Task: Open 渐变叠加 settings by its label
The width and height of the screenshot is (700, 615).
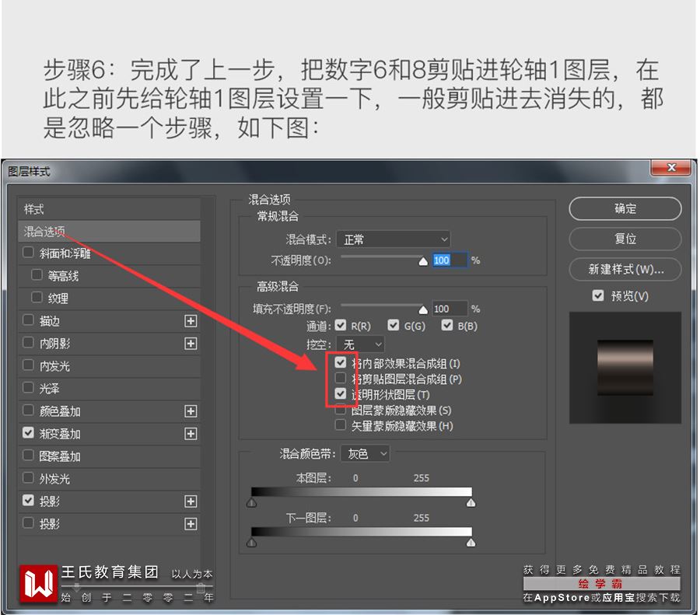Action: point(60,434)
